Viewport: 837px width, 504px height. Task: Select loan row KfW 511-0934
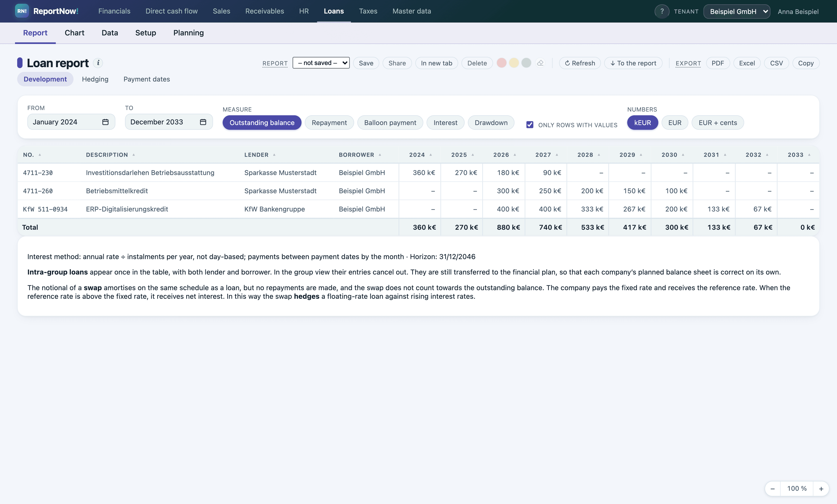click(x=418, y=209)
